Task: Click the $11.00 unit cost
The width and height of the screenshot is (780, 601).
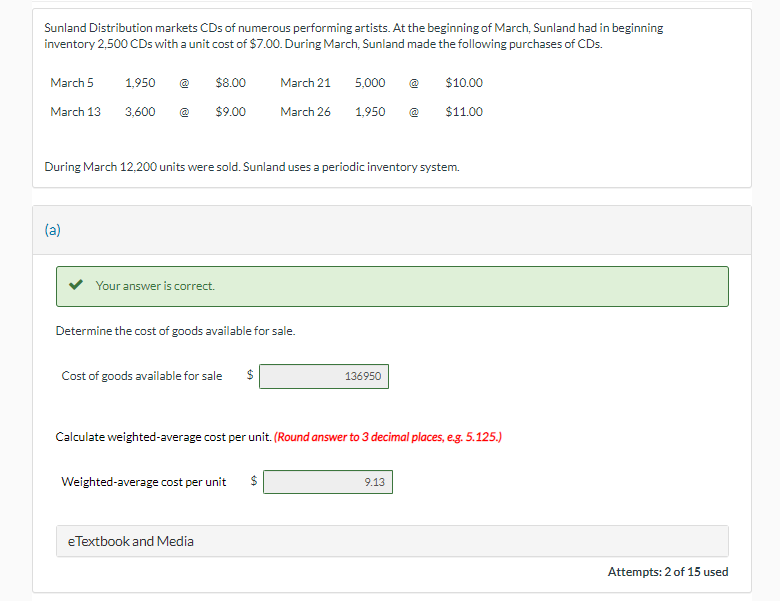Action: pos(464,112)
